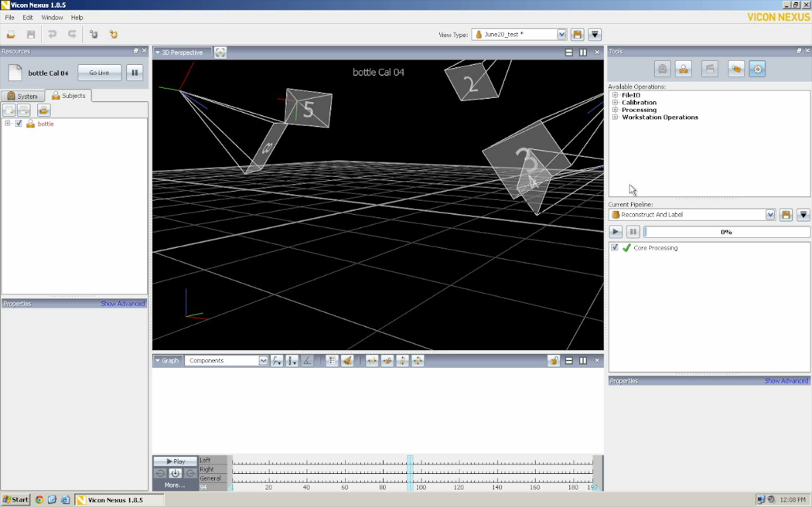This screenshot has width=812, height=507.
Task: Click the graph legend list icon
Action: 332,361
